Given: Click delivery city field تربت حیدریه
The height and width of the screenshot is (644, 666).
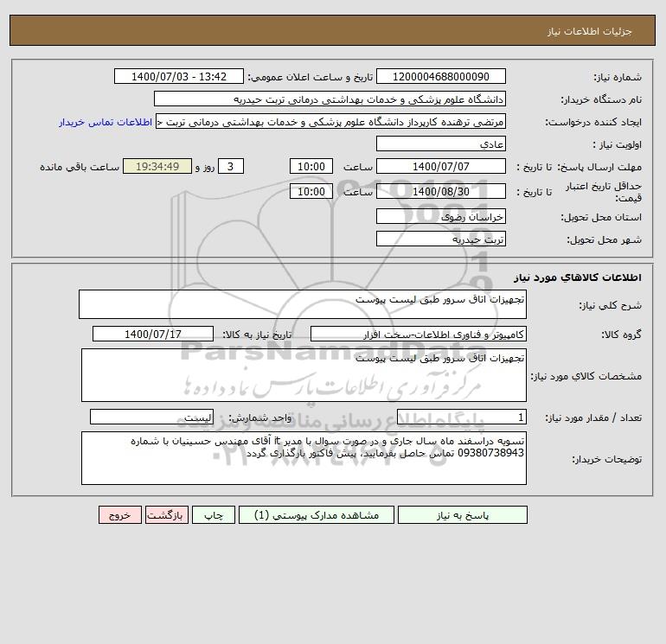Looking at the screenshot, I should 441,239.
